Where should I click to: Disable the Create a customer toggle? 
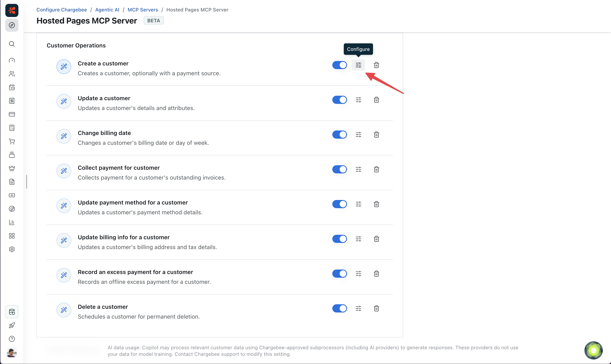coord(340,65)
